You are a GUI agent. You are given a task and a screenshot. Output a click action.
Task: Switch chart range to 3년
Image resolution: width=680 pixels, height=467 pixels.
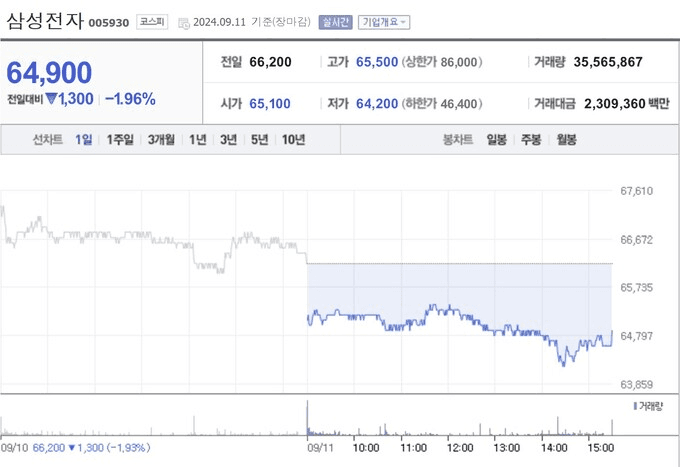229,140
